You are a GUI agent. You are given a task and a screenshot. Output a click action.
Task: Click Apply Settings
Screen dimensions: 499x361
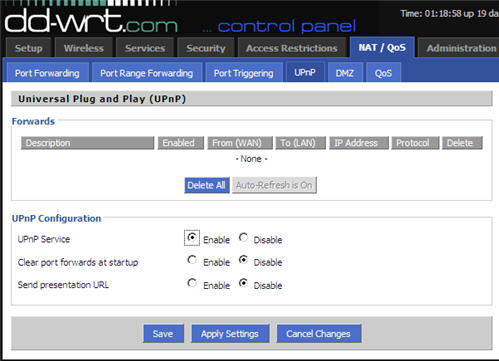coord(230,334)
